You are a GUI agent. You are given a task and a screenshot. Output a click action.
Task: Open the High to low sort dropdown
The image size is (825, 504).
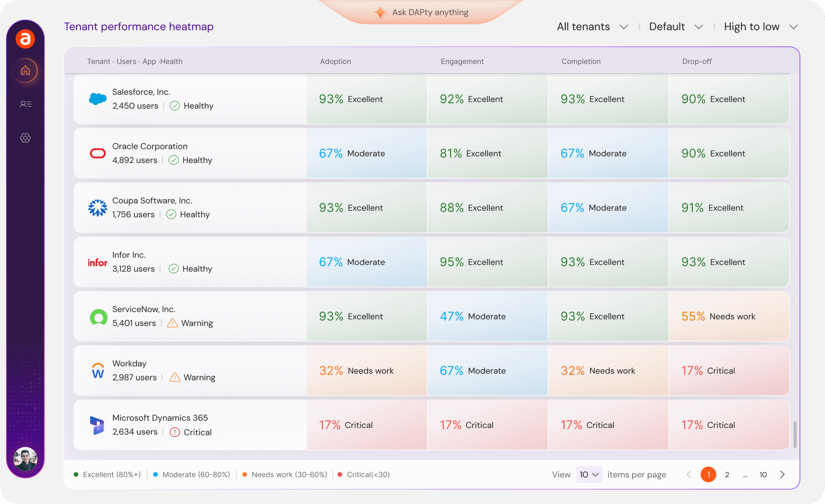pyautogui.click(x=760, y=27)
